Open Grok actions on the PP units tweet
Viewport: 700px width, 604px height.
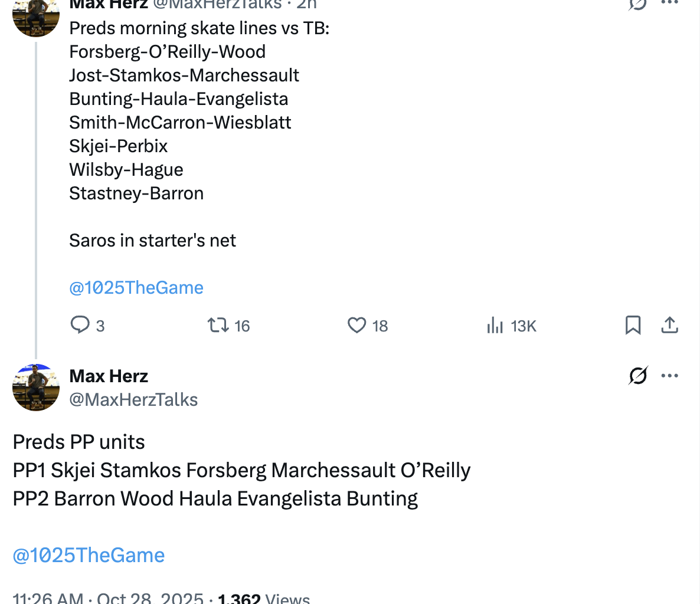pyautogui.click(x=638, y=375)
